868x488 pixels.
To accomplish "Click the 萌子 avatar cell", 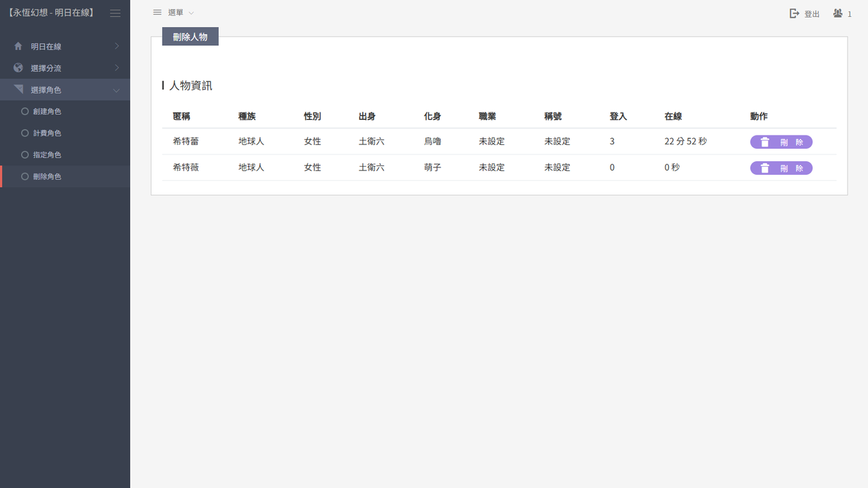I will point(432,167).
